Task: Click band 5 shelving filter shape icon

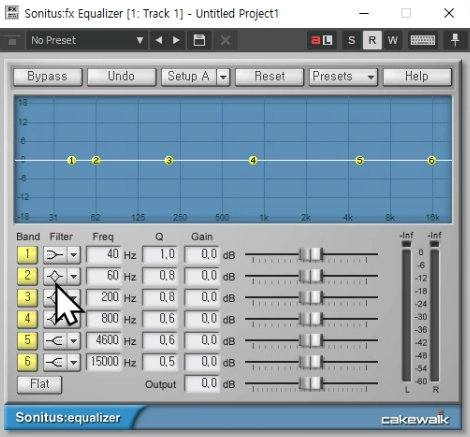Action: click(55, 341)
